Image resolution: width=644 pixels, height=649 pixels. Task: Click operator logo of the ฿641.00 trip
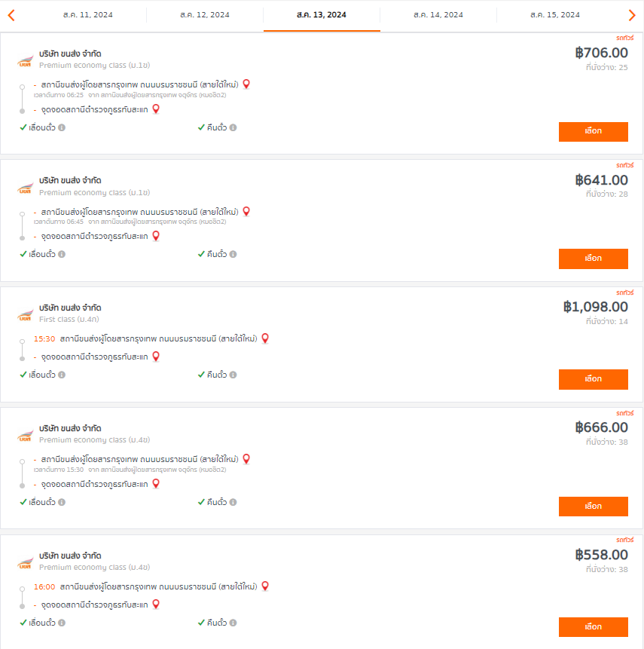25,188
